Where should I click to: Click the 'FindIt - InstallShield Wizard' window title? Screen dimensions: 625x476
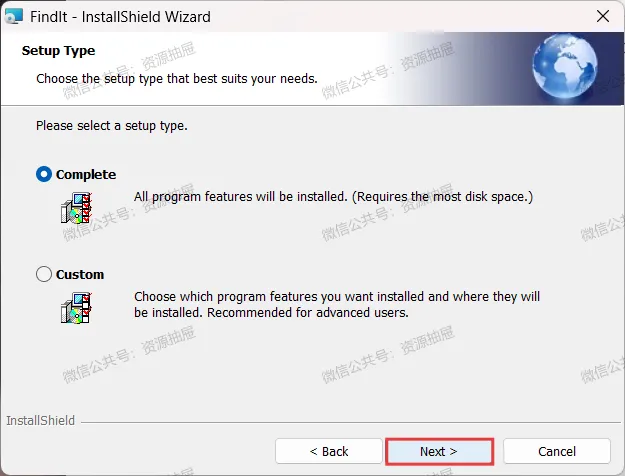(120, 17)
